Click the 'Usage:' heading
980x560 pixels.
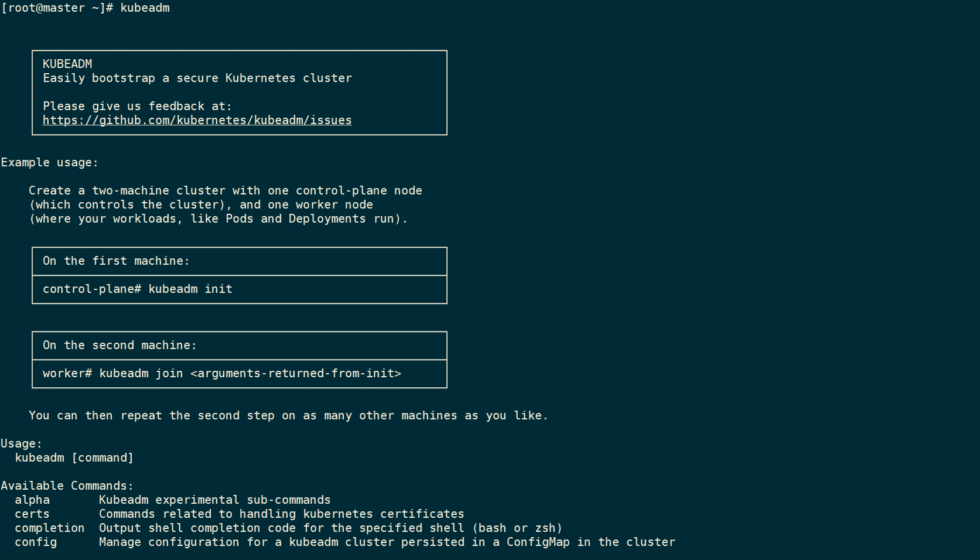pos(22,443)
